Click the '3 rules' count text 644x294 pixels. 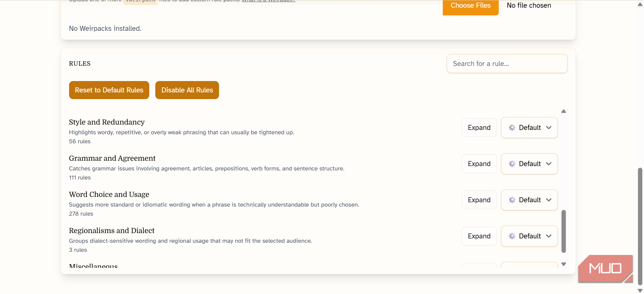pyautogui.click(x=78, y=250)
